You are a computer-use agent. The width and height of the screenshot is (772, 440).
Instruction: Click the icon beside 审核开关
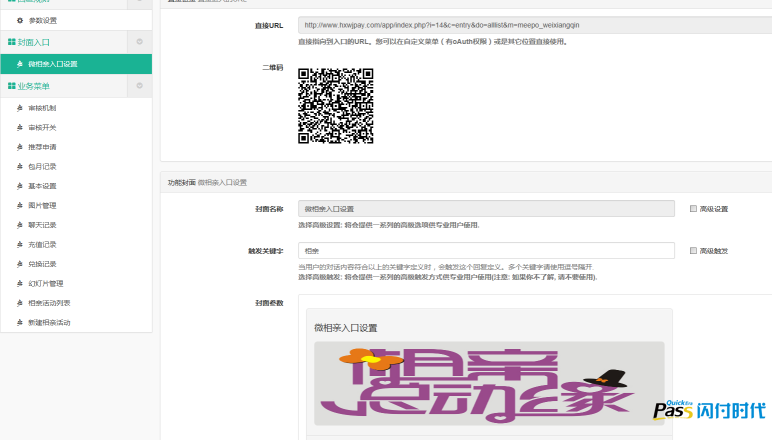[x=20, y=127]
